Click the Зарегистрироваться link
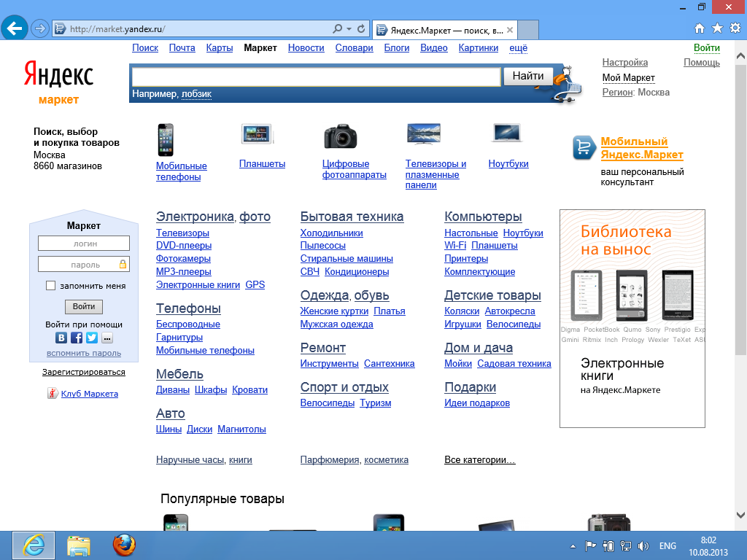The width and height of the screenshot is (747, 560). [x=84, y=372]
